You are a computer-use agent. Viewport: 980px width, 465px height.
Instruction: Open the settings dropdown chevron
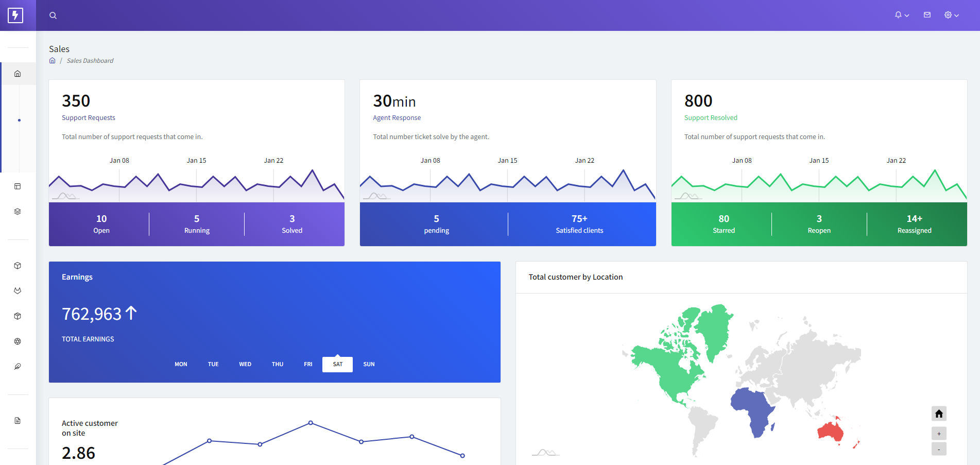956,15
